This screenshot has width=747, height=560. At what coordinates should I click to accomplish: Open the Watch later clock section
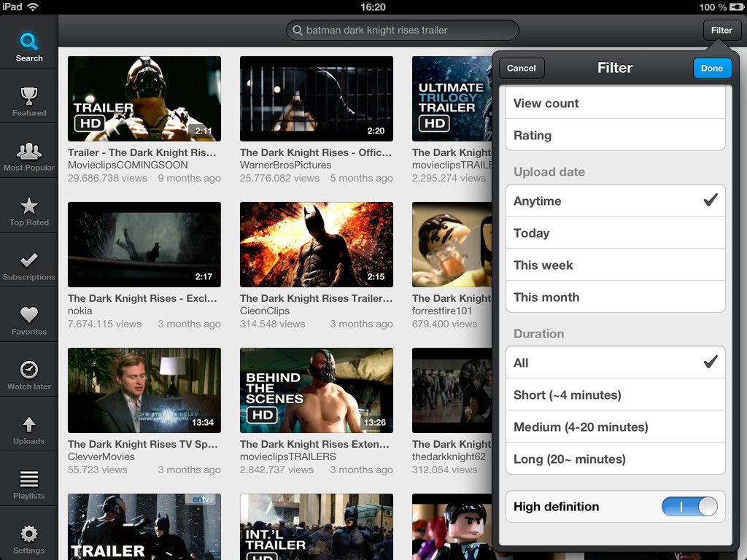(29, 375)
